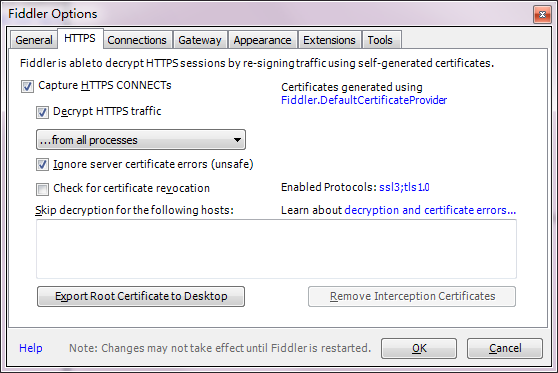The width and height of the screenshot is (558, 373).
Task: Click Export Root Certificate to Desktop button
Action: point(141,296)
